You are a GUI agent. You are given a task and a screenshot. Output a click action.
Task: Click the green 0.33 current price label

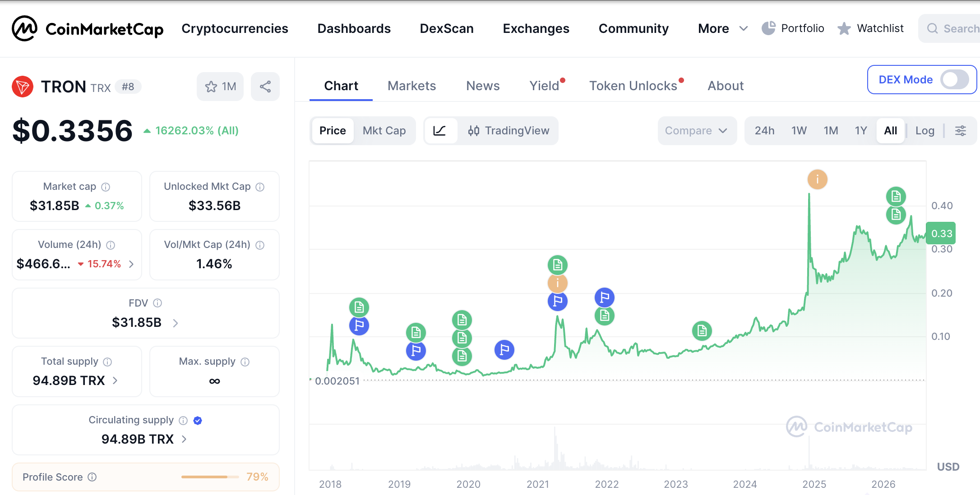[941, 234]
